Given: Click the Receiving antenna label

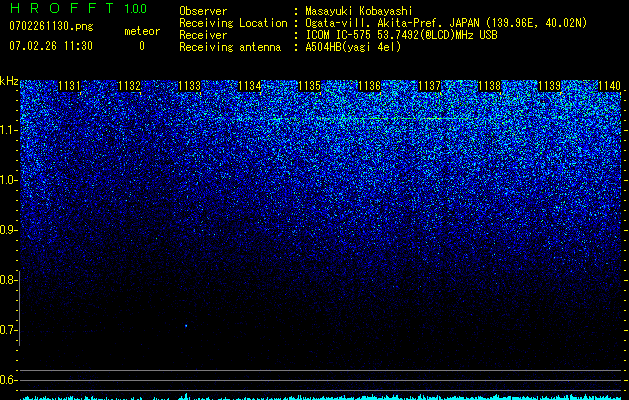Looking at the screenshot, I should coord(230,47).
